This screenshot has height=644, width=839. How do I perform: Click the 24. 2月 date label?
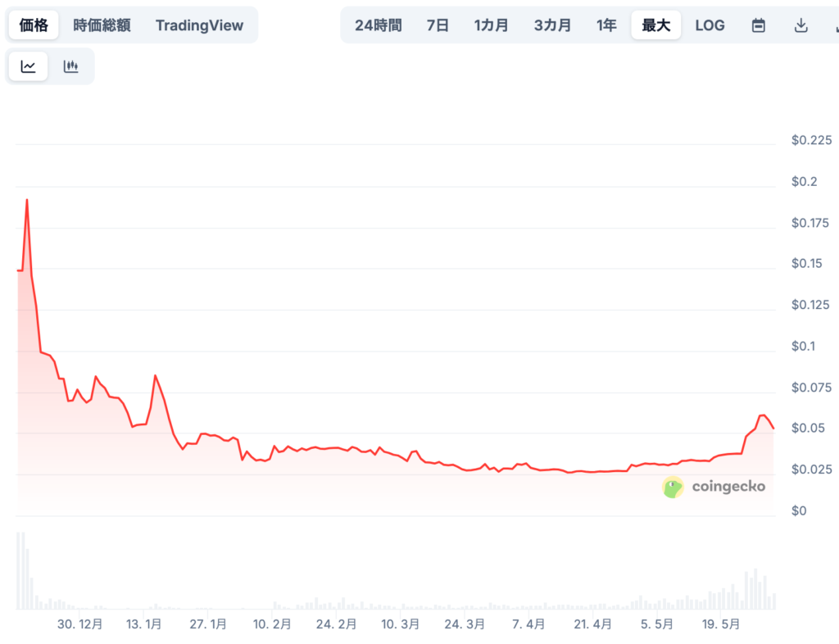[336, 624]
